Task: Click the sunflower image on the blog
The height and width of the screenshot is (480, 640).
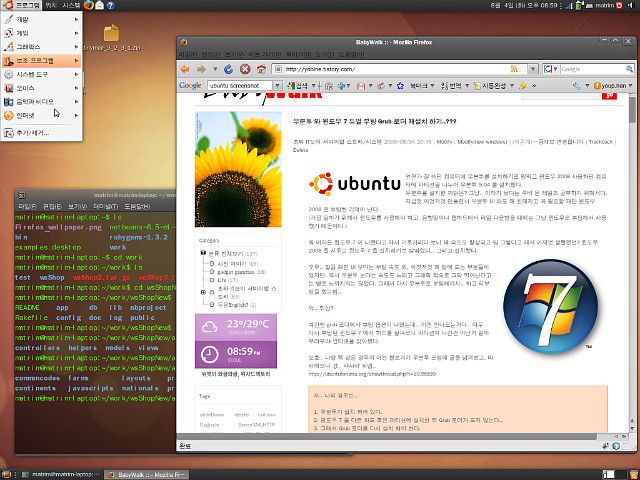Action: (x=238, y=169)
